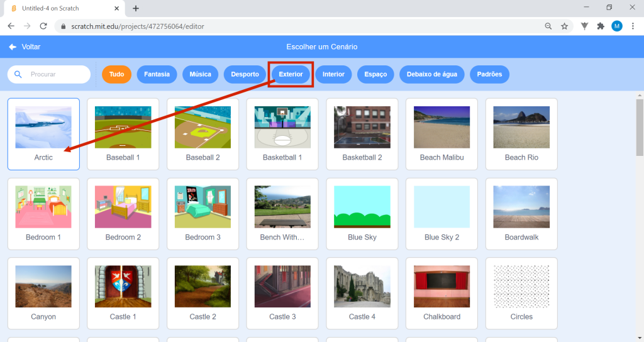Choose the Castle 3 backdrop
644x342 pixels.
pyautogui.click(x=282, y=293)
